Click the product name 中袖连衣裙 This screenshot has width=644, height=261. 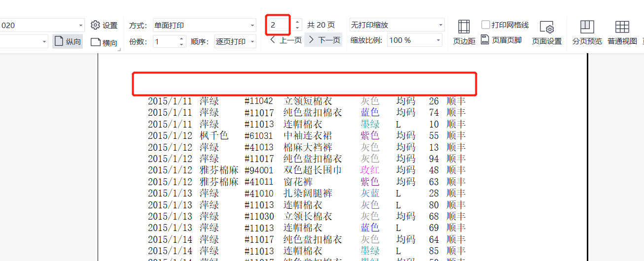tap(308, 135)
